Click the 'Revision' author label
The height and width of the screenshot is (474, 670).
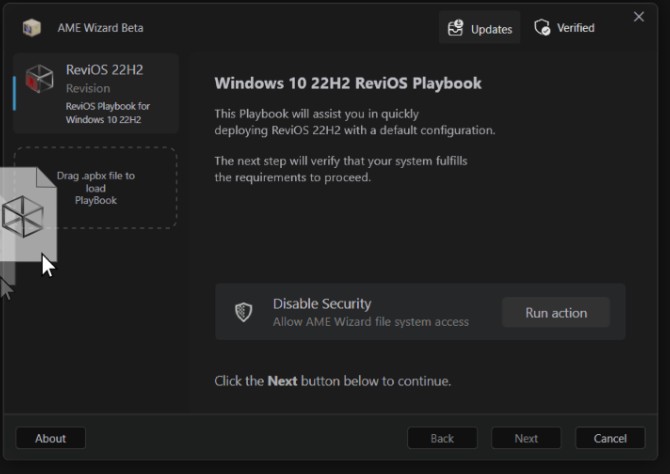88,88
